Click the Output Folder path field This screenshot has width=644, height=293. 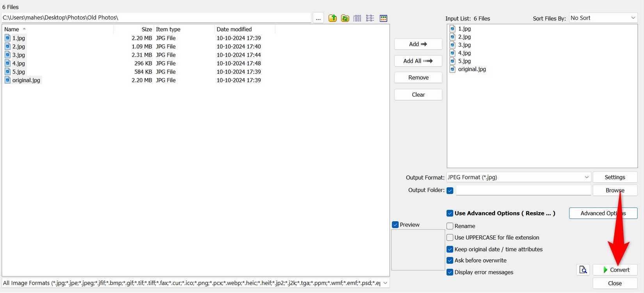[523, 190]
